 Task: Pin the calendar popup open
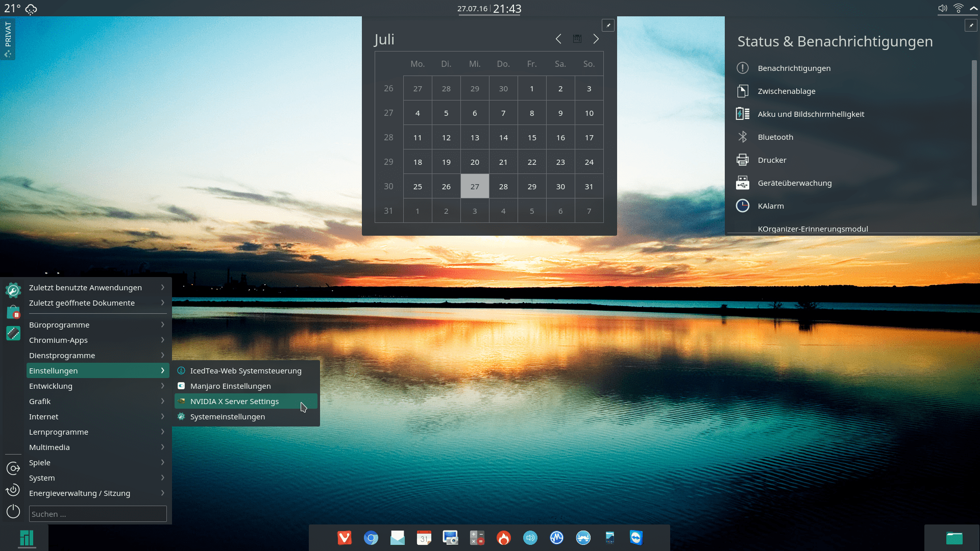(608, 25)
